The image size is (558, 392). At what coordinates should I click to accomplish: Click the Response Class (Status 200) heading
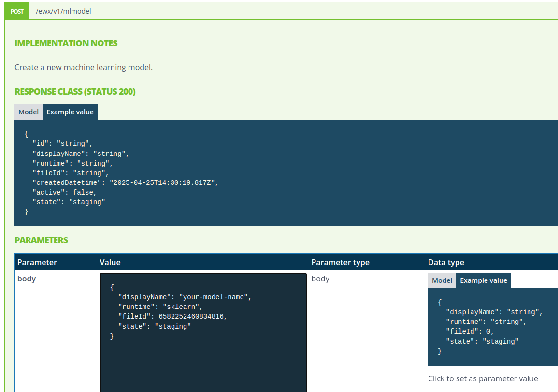click(75, 92)
